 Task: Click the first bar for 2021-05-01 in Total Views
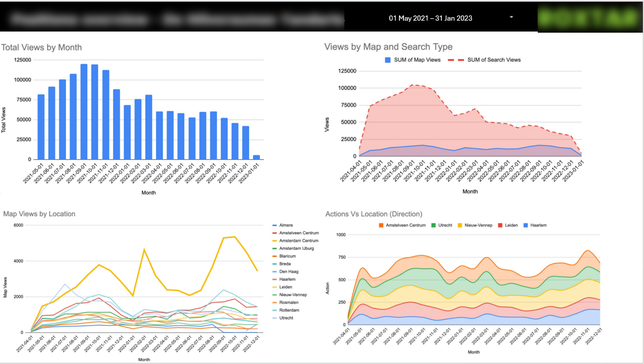tap(41, 127)
